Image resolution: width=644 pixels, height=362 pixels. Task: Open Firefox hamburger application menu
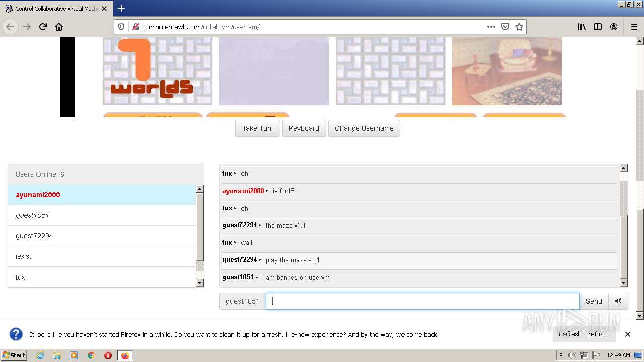(x=634, y=27)
